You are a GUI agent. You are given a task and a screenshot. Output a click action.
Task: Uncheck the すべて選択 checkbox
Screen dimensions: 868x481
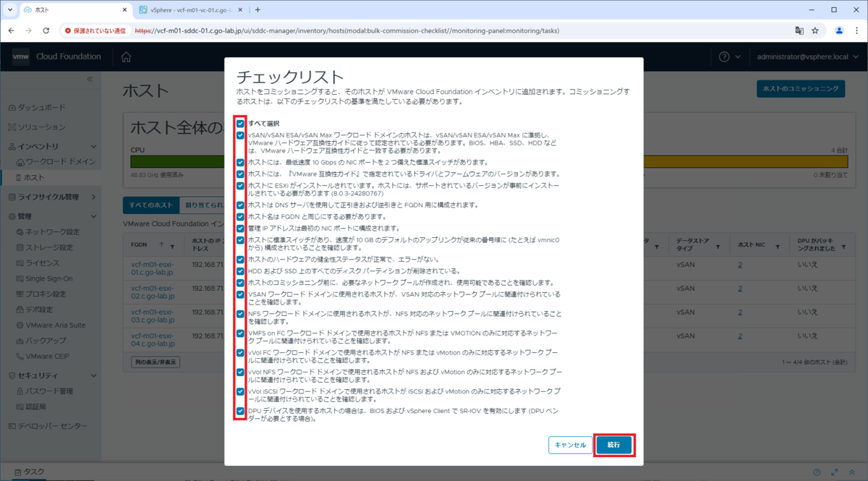[x=240, y=124]
